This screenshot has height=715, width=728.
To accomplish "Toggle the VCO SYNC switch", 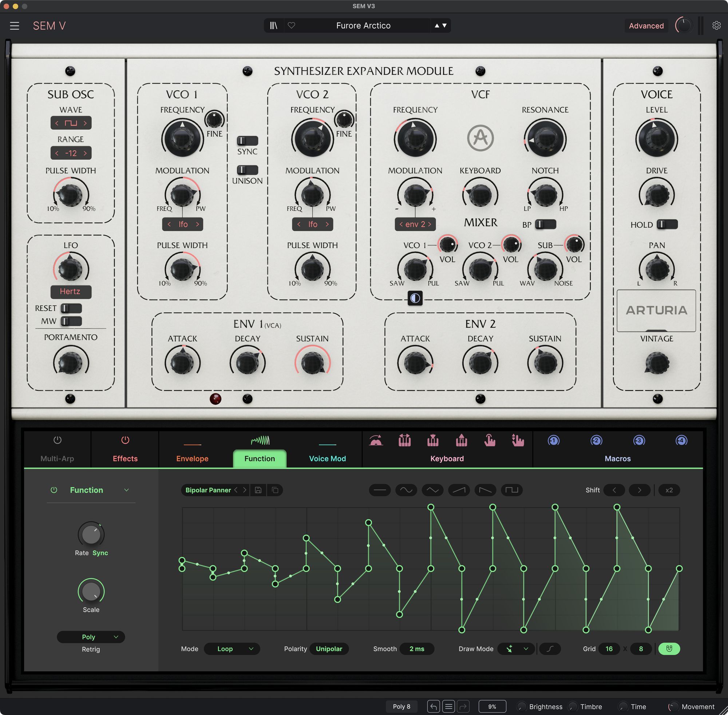I will point(247,141).
